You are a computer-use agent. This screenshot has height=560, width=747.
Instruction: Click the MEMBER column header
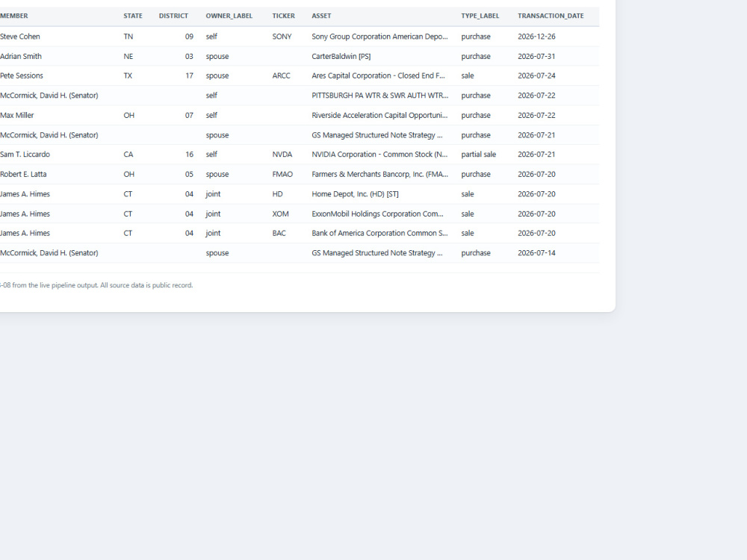13,16
